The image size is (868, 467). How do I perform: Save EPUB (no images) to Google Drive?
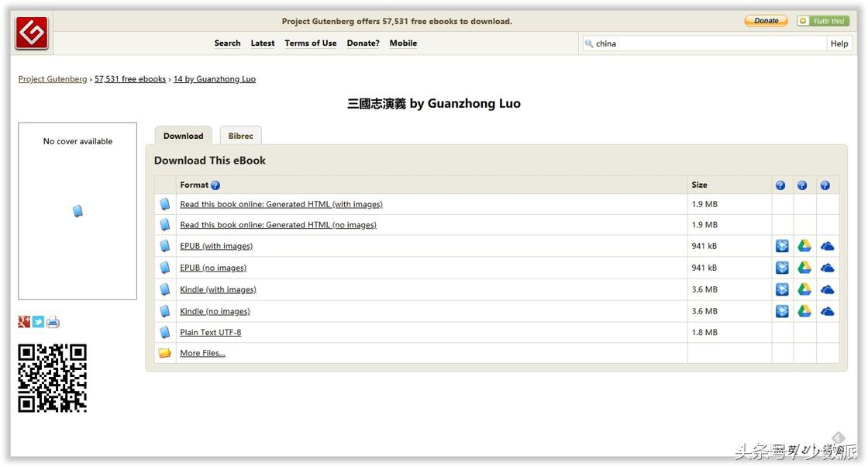point(804,268)
